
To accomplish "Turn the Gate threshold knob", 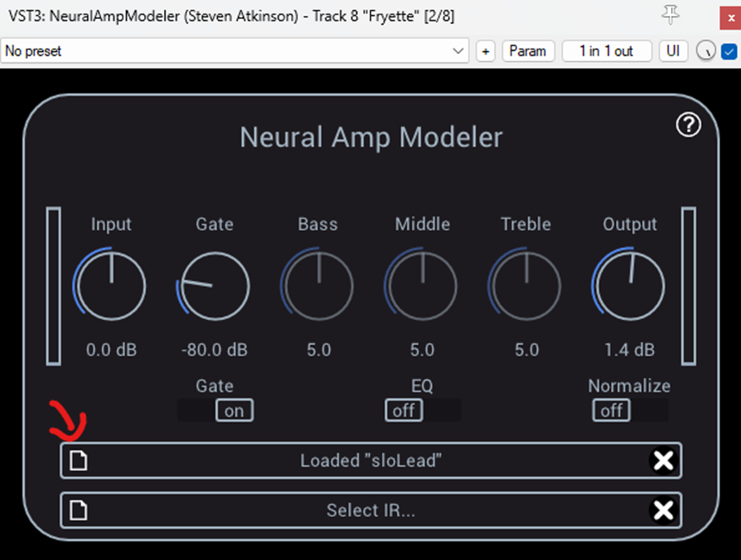I will tap(214, 285).
